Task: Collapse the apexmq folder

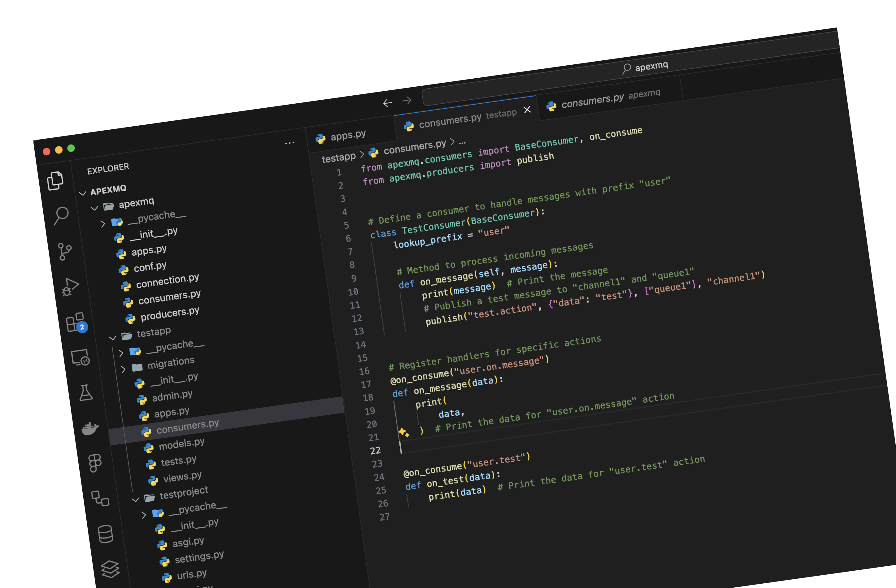Action: pyautogui.click(x=94, y=208)
